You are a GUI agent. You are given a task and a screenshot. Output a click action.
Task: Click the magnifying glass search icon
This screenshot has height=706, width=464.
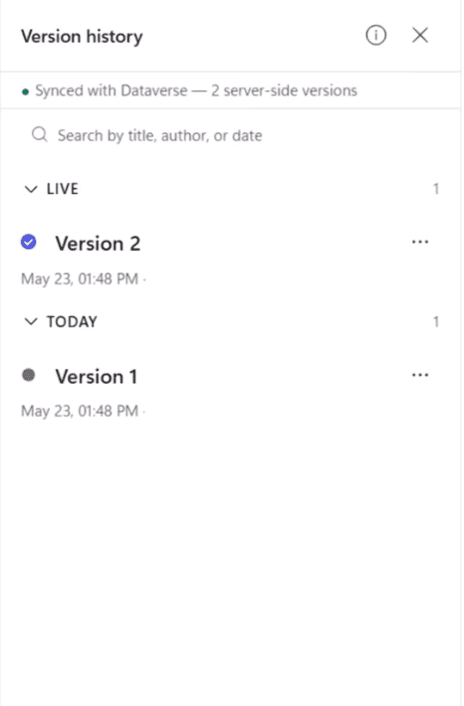tap(40, 134)
